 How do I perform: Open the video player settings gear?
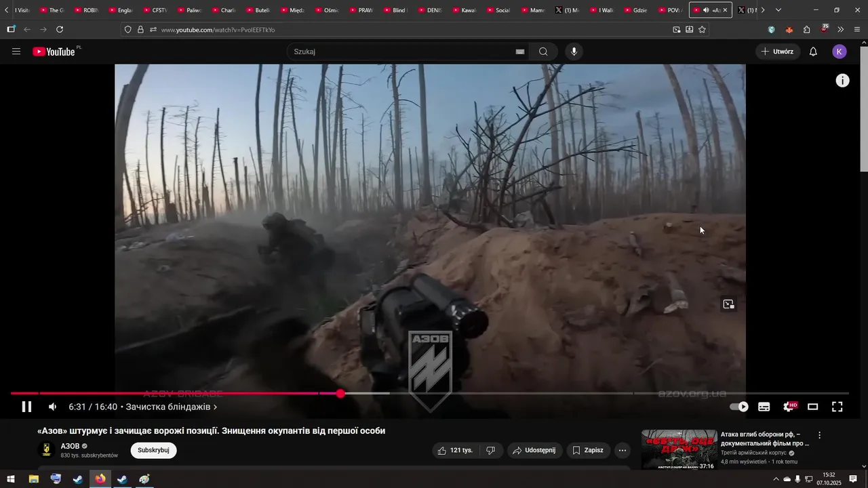pyautogui.click(x=789, y=407)
